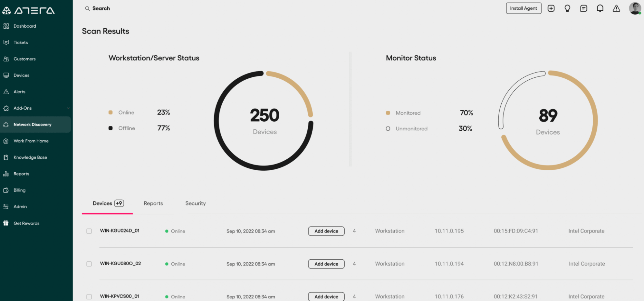Open the notifications bell icon

click(x=600, y=8)
